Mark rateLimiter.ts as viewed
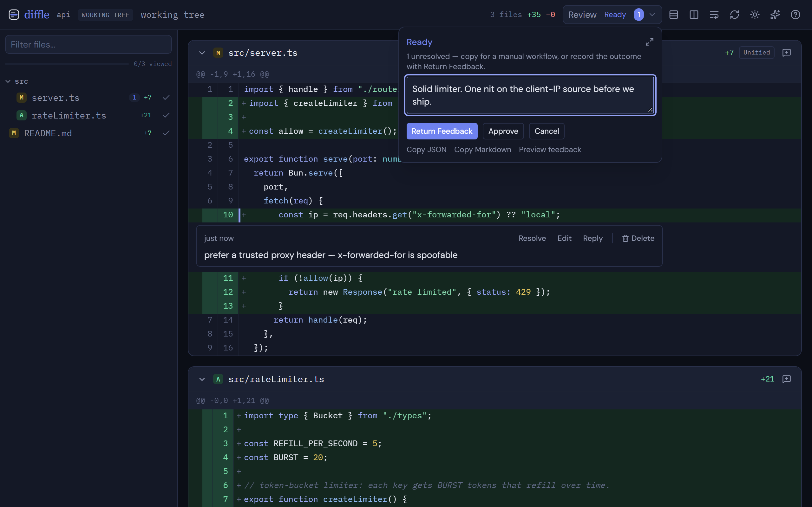 [x=166, y=115]
